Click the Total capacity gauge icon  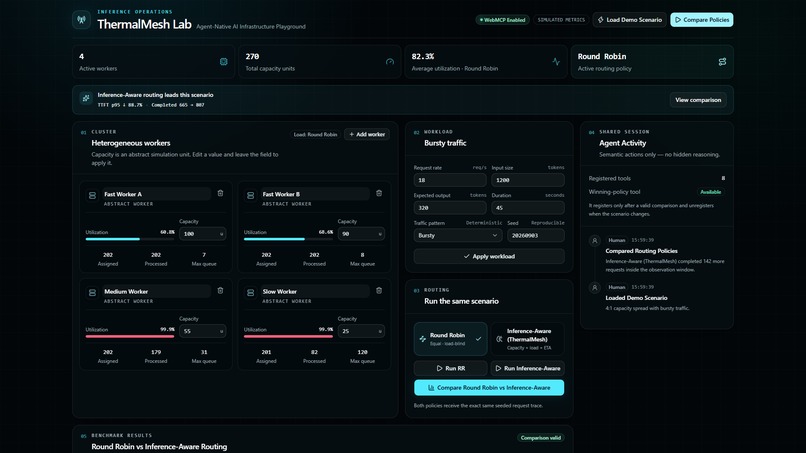[390, 62]
